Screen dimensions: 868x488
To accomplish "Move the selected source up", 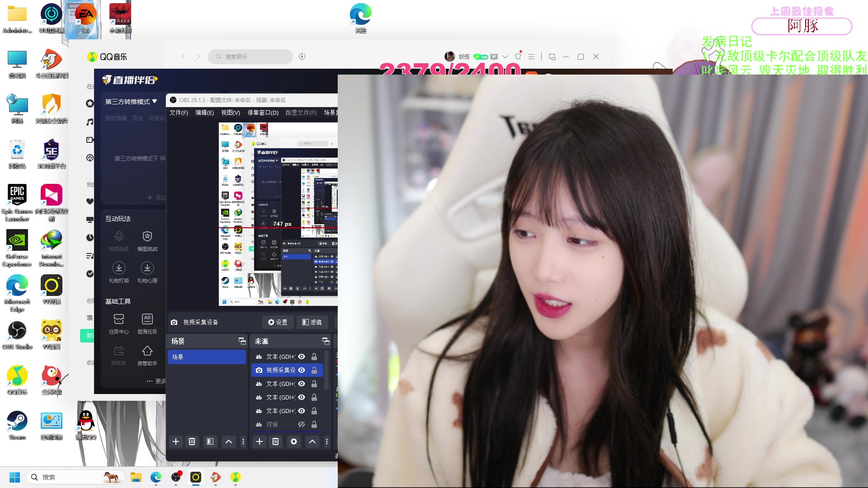I will [312, 441].
